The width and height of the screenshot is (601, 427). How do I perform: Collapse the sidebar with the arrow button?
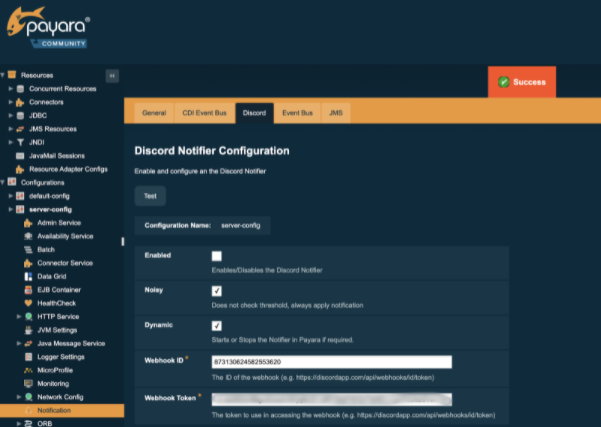point(112,75)
